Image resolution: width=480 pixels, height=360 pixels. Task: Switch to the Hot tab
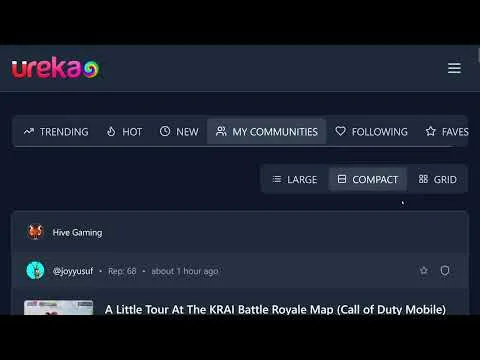[124, 132]
